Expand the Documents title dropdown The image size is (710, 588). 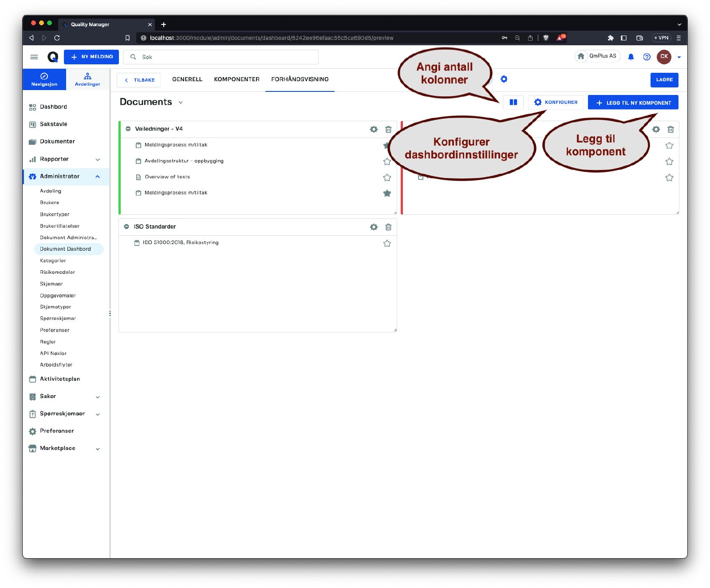[x=181, y=102]
